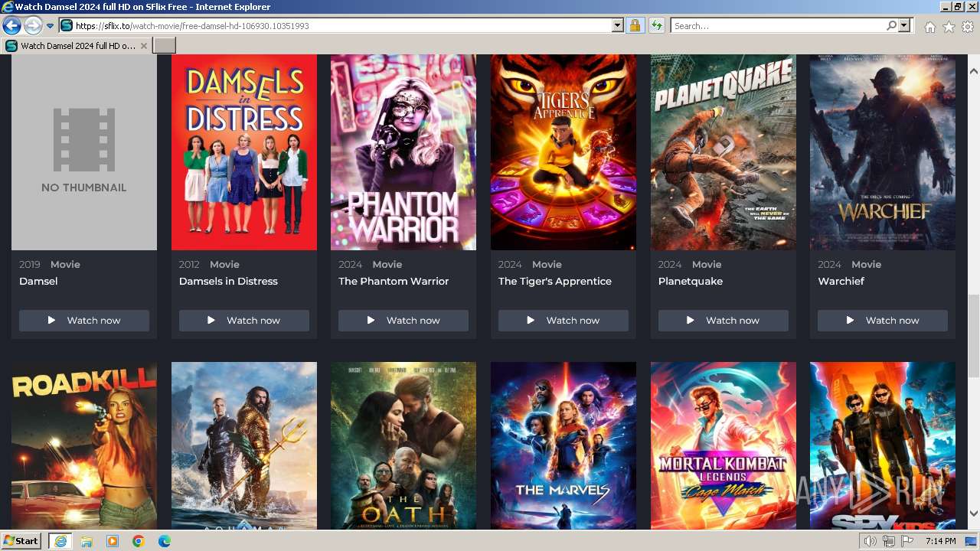Screen dimensions: 980x551
Task: Open the Windows Start menu
Action: pyautogui.click(x=21, y=541)
